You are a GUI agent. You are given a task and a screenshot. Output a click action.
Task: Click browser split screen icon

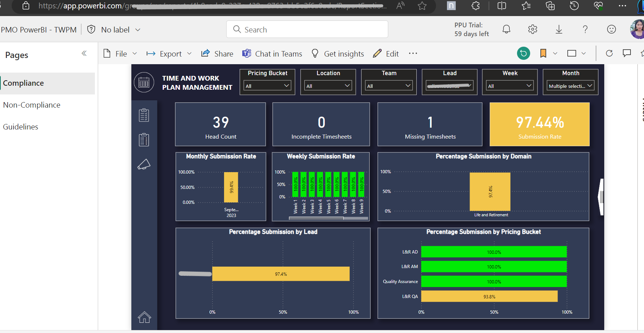[x=502, y=6]
